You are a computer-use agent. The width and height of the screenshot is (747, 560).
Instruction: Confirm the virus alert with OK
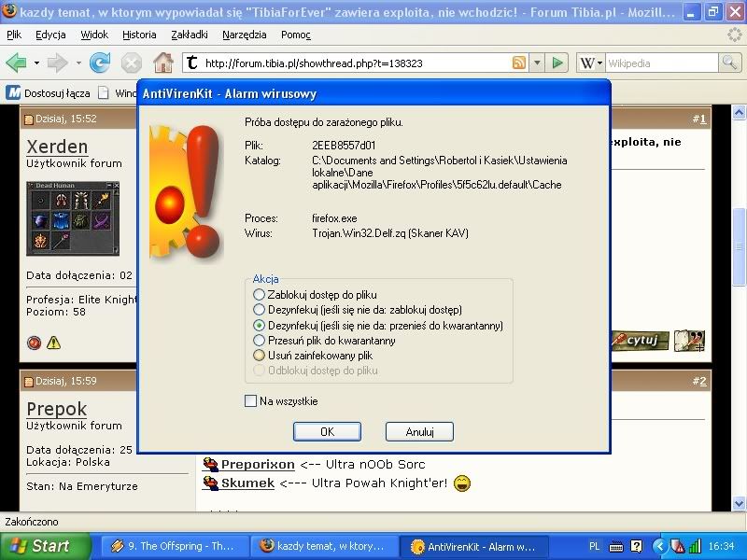327,432
